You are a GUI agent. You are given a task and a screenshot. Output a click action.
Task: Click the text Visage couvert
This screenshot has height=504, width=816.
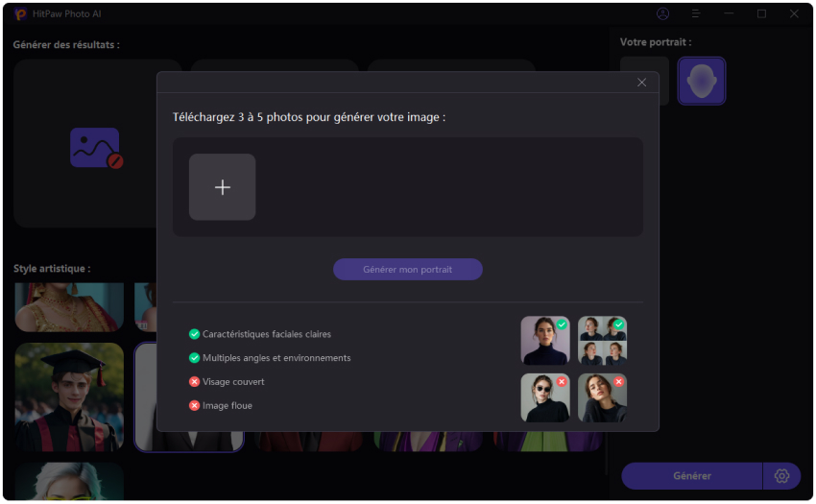[233, 382]
